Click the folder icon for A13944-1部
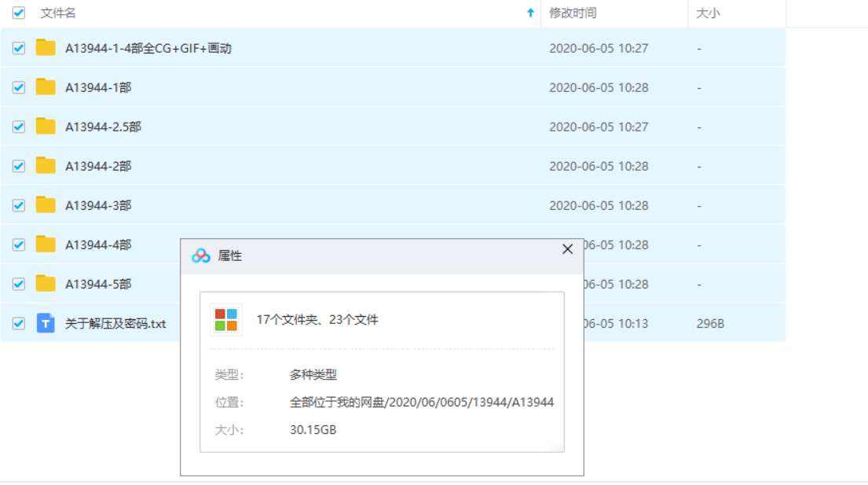This screenshot has width=868, height=485. click(46, 87)
